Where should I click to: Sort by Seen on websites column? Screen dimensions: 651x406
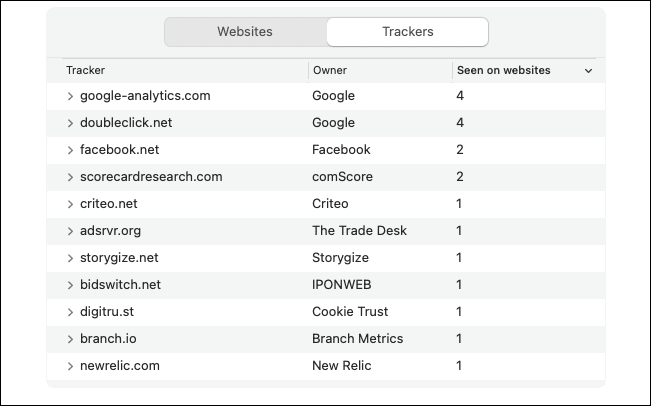[x=503, y=70]
